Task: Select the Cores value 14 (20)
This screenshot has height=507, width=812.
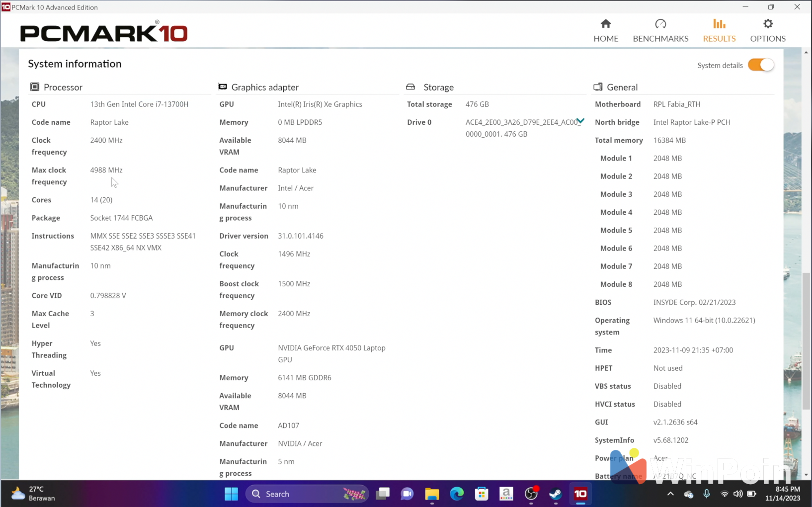Action: [101, 200]
